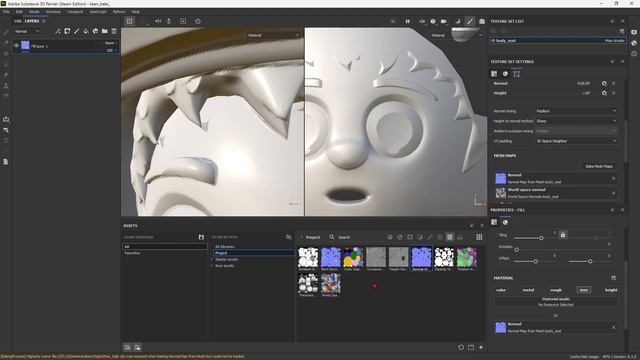Toggle tiling lock icon
Screen dimensions: 640x360
563,235
